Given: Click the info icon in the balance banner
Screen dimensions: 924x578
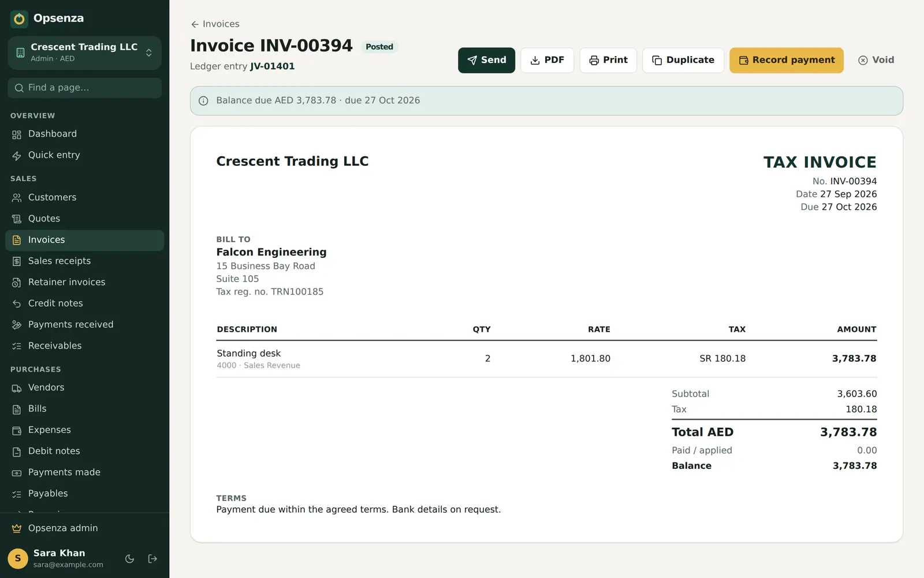Looking at the screenshot, I should coord(203,101).
